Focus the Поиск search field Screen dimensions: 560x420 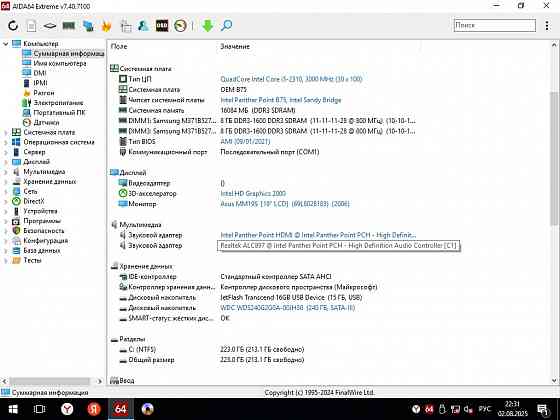(x=495, y=25)
